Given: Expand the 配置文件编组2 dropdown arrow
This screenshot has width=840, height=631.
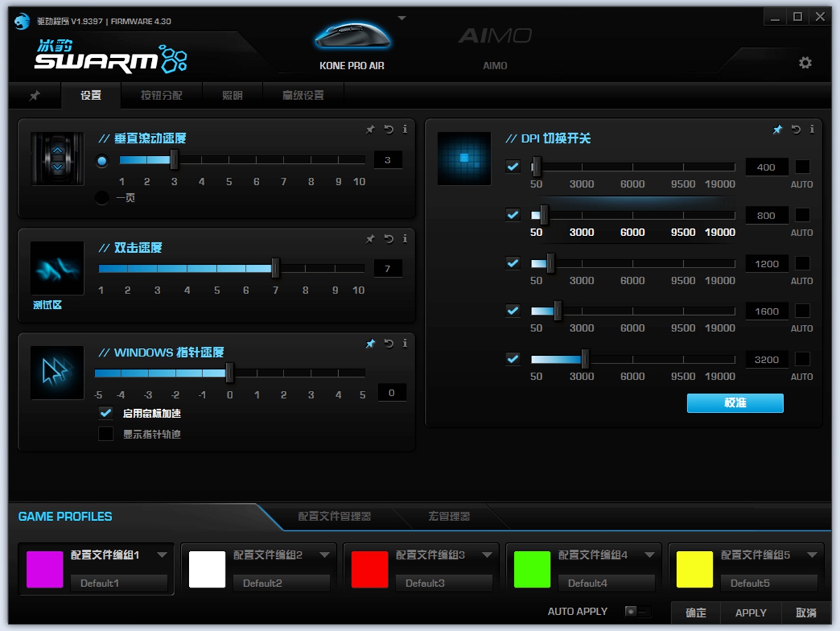Looking at the screenshot, I should [325, 555].
